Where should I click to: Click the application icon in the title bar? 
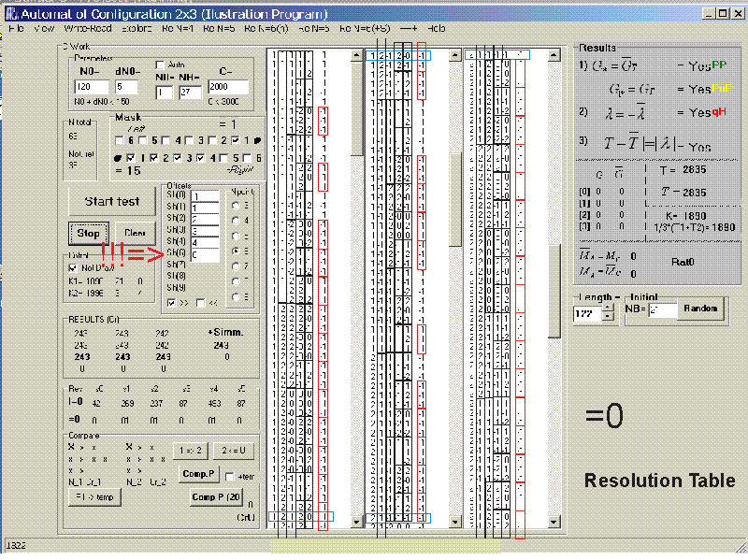tap(11, 13)
